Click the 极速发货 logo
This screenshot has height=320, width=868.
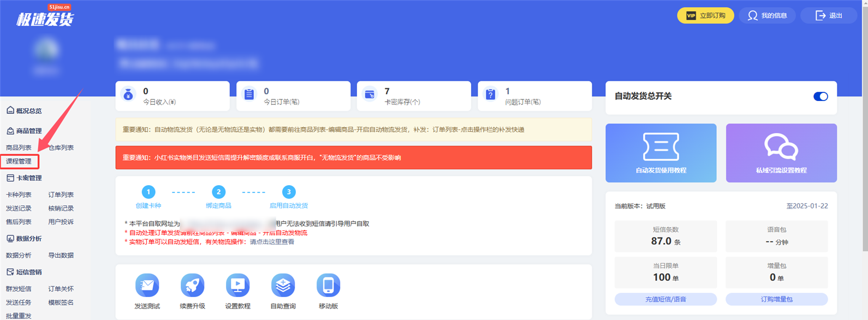(45, 16)
